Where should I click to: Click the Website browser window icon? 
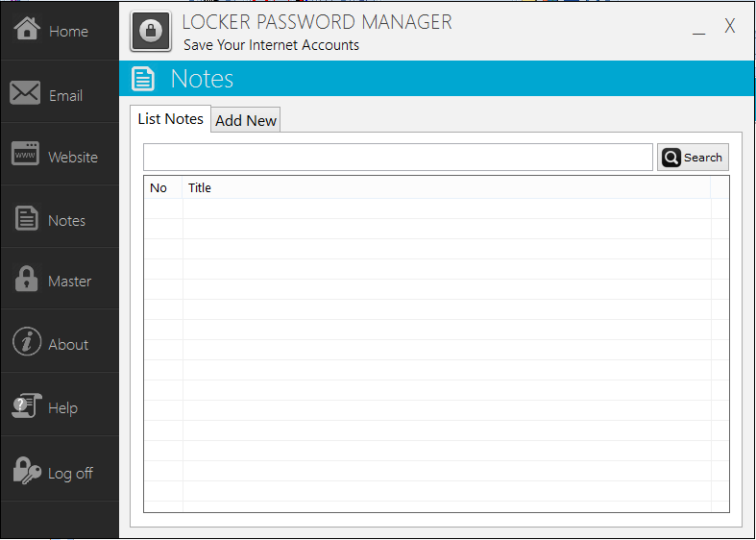tap(26, 155)
